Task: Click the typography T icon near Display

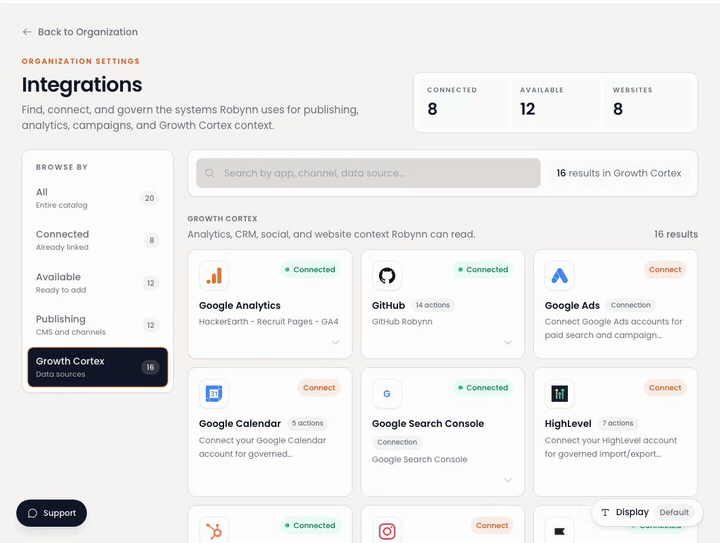Action: coord(605,512)
